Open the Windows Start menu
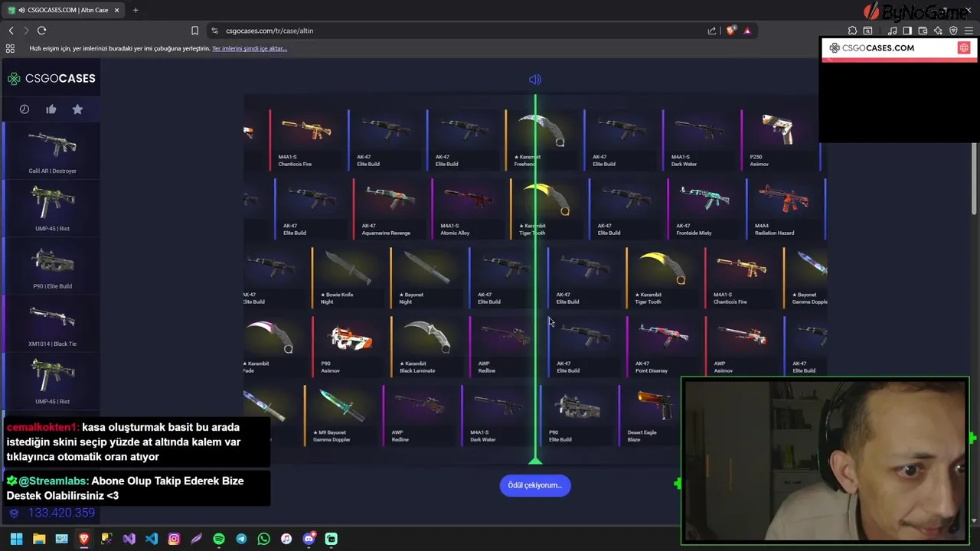This screenshot has width=980, height=551. point(16,539)
